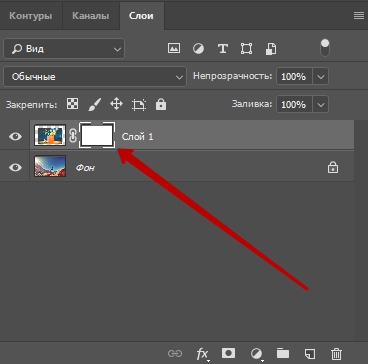Lock all padlock icon

pos(161,104)
